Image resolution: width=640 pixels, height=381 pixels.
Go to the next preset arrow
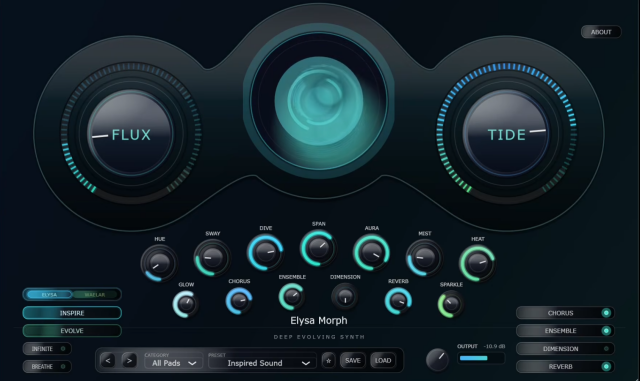[129, 361]
